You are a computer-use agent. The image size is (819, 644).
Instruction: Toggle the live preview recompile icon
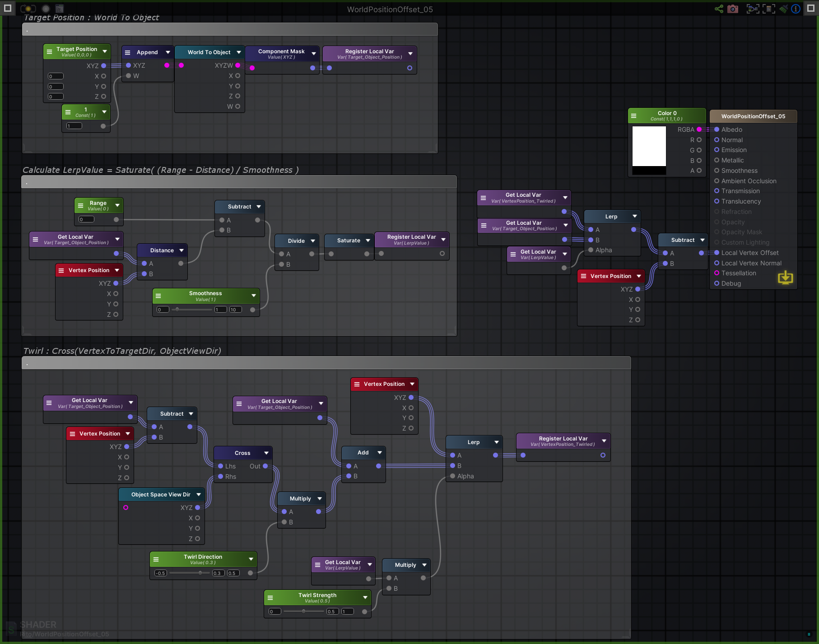click(x=27, y=8)
